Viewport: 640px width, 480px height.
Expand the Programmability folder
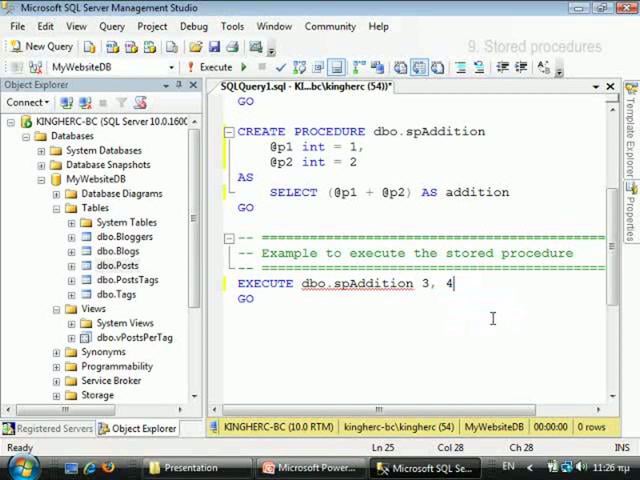point(56,367)
